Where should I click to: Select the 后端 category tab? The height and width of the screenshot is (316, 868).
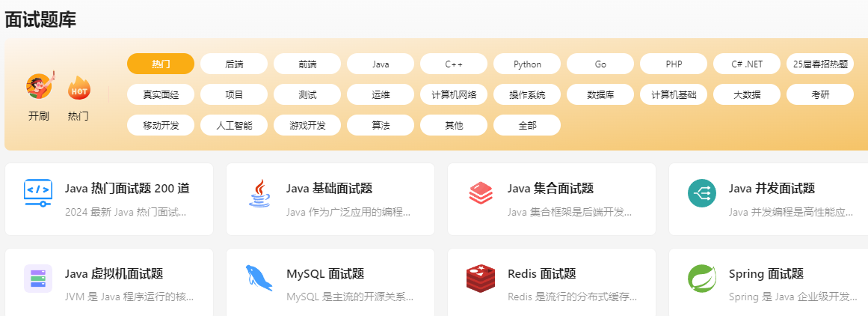[234, 64]
